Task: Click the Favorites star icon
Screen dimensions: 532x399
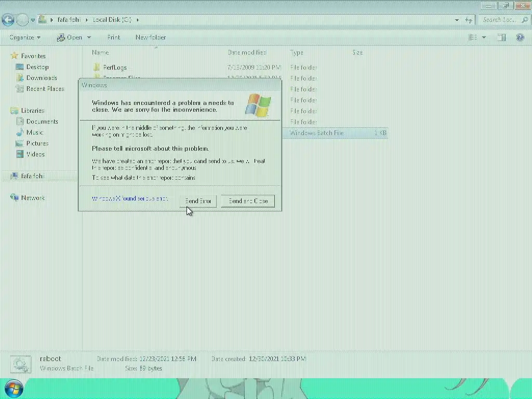Action: click(14, 56)
